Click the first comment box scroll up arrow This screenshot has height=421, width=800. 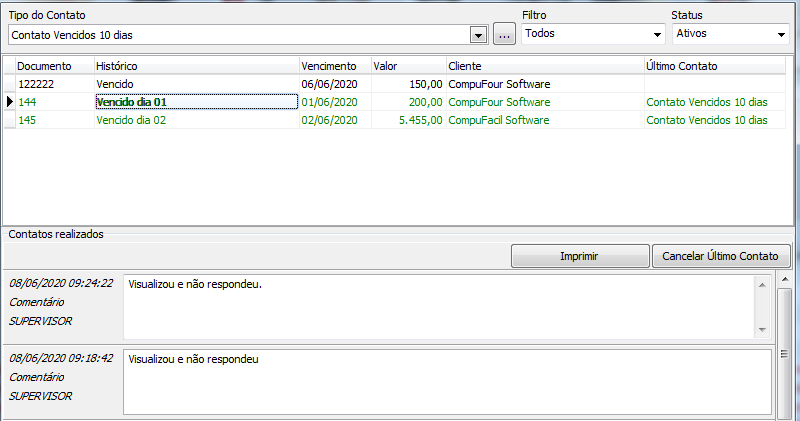(x=761, y=285)
